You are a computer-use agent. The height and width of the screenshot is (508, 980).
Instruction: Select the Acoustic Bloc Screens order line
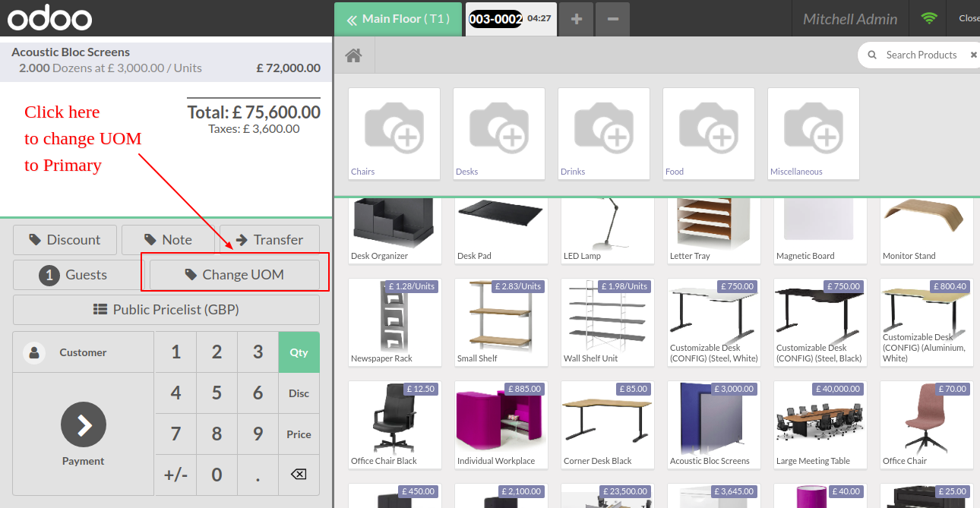click(x=166, y=60)
